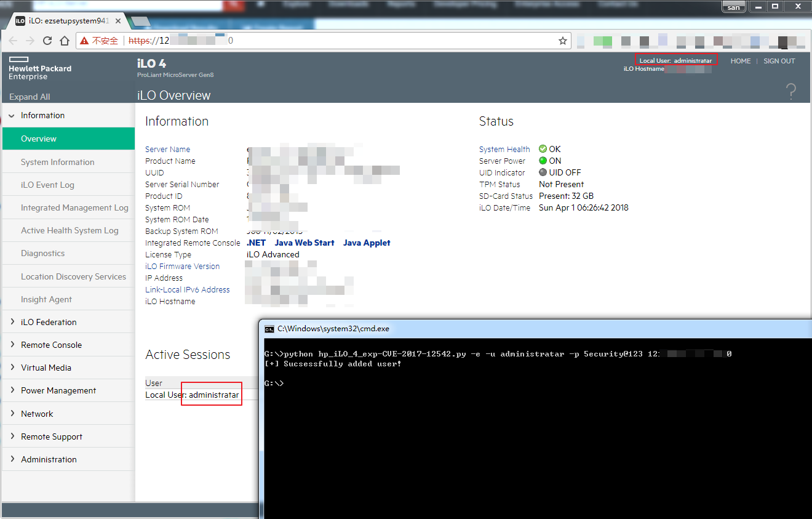
Task: Click the iLO help question mark icon
Action: [791, 92]
